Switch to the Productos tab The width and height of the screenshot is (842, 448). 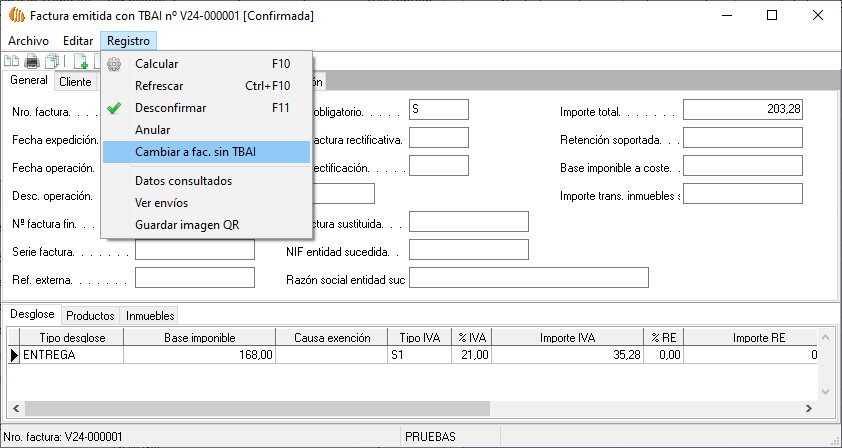click(90, 315)
